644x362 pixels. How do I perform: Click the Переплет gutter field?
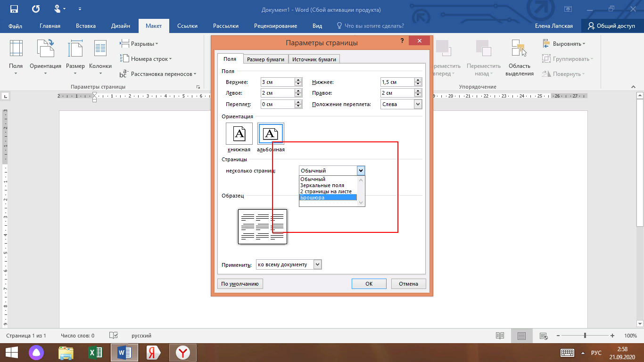tap(277, 104)
